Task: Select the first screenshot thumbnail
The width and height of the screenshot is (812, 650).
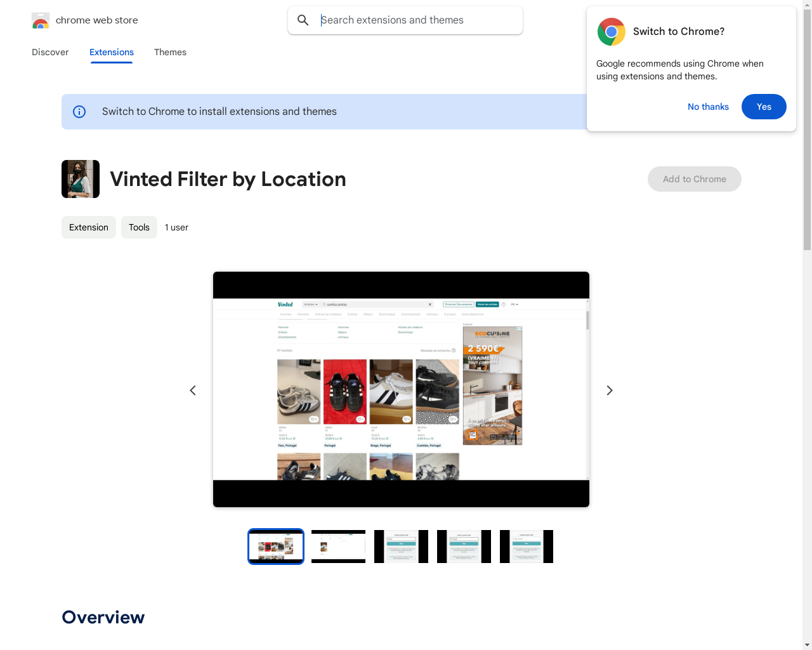Action: (x=276, y=547)
